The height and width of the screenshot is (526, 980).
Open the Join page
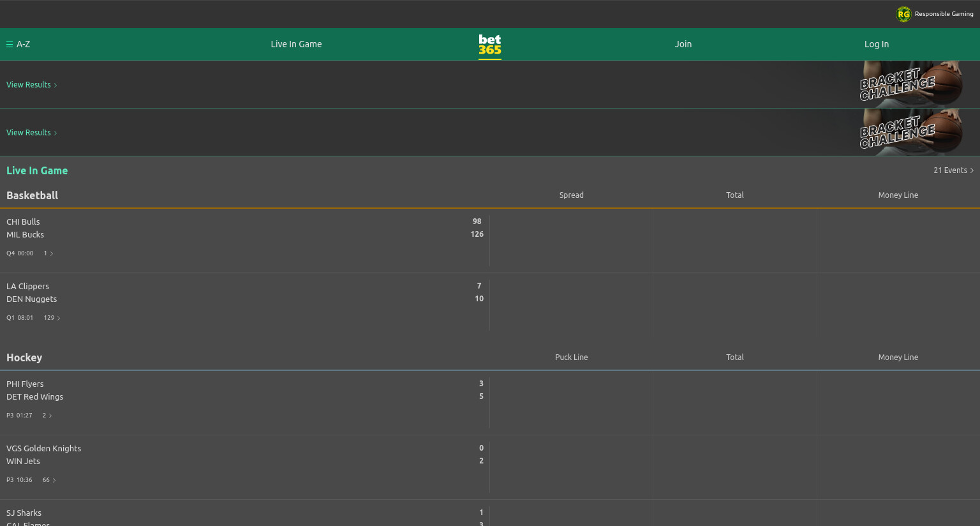683,44
